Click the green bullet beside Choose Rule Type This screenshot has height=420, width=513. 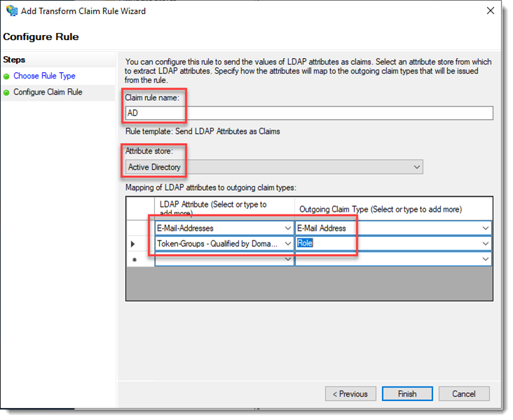6,76
